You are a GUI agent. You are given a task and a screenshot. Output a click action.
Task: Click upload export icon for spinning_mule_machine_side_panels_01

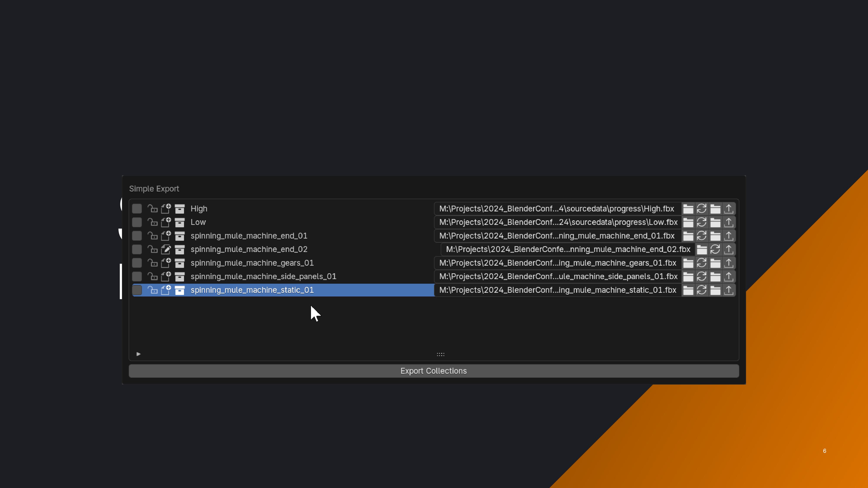pos(728,277)
